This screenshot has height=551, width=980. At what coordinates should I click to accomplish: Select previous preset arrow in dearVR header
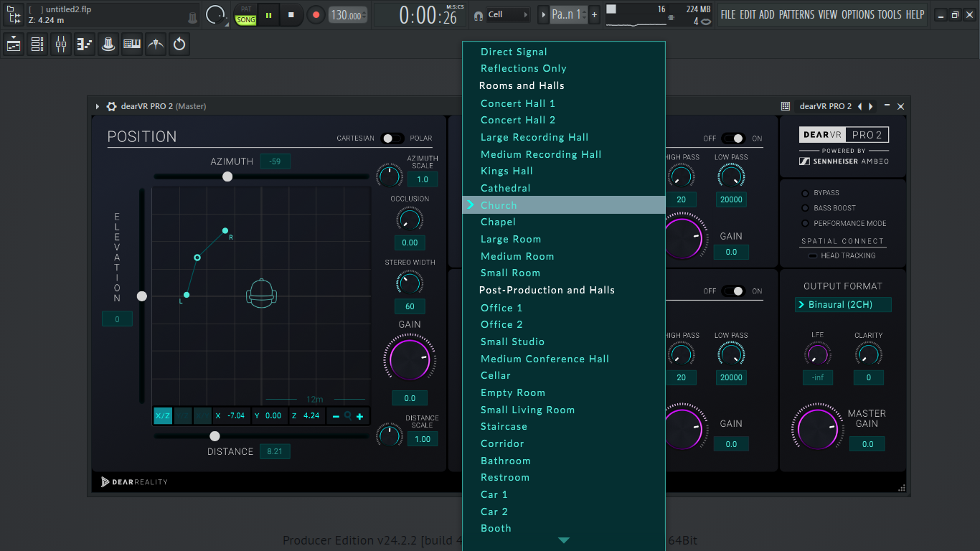click(x=859, y=106)
